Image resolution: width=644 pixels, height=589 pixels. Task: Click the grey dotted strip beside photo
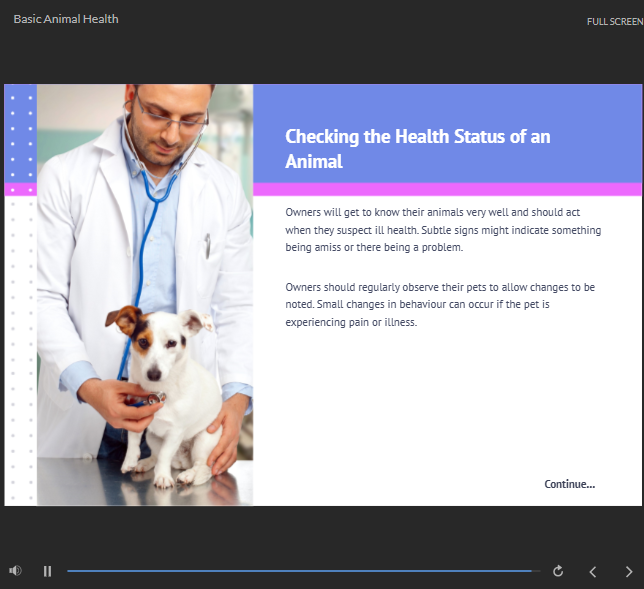pos(20,350)
